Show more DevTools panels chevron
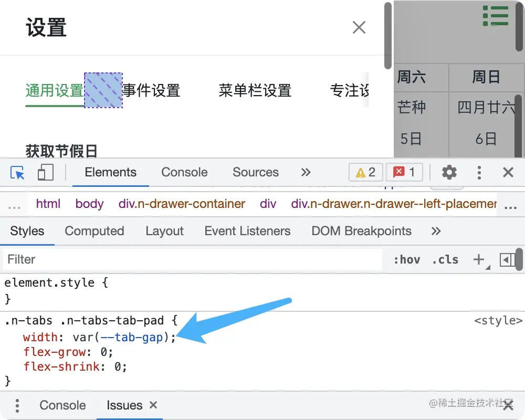The width and height of the screenshot is (525, 420). 306,172
